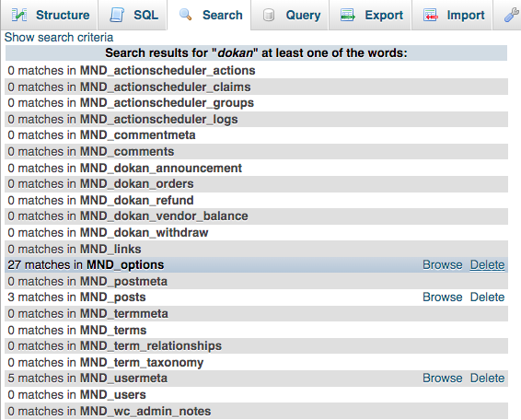This screenshot has height=420, width=521.
Task: Click the wrench Operations icon
Action: click(x=512, y=15)
